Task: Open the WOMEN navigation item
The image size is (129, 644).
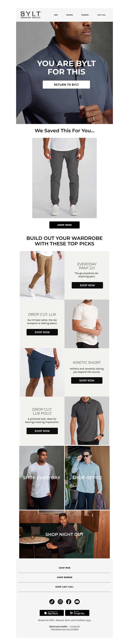Action: click(x=69, y=15)
